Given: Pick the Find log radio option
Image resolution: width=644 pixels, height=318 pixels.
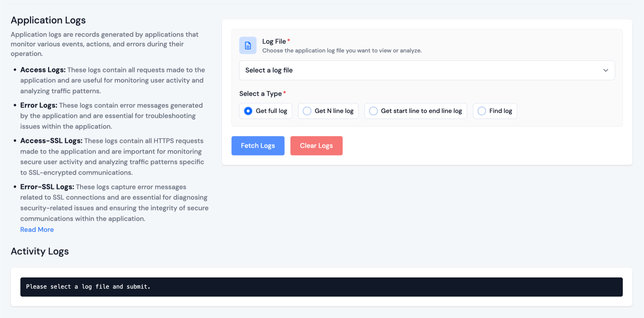Looking at the screenshot, I should pos(482,111).
